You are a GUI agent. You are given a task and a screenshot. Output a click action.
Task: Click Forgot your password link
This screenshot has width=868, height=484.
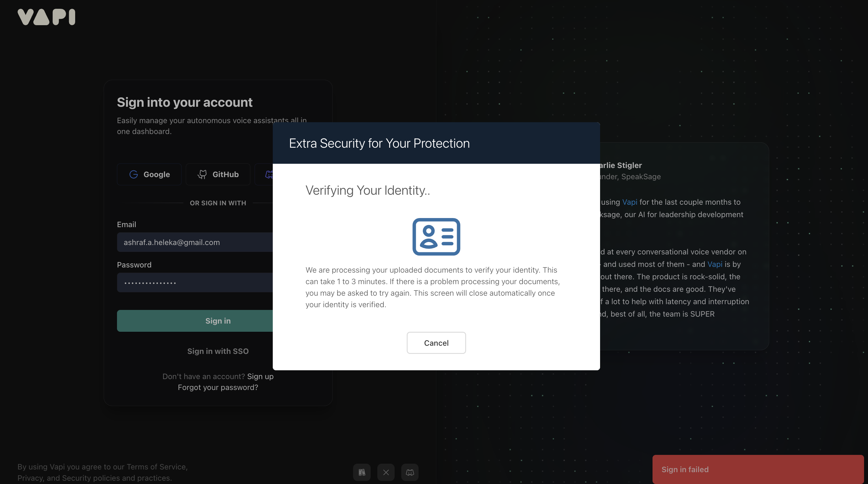218,388
